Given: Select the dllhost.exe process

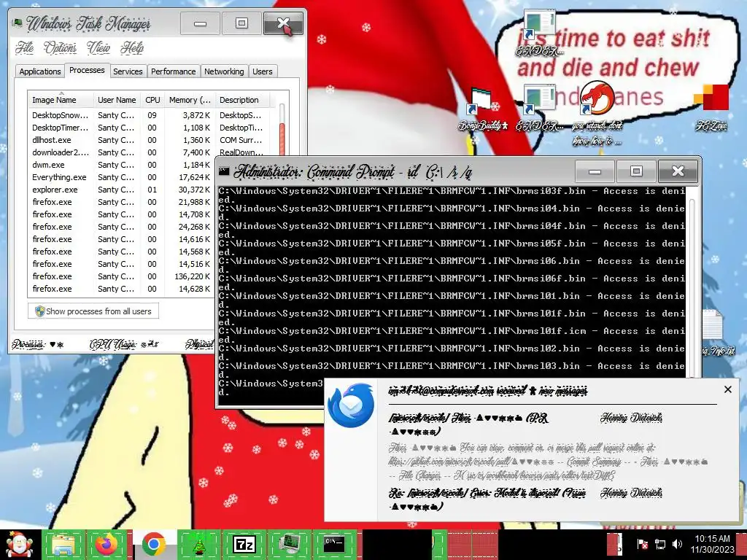Looking at the screenshot, I should tap(147, 140).
